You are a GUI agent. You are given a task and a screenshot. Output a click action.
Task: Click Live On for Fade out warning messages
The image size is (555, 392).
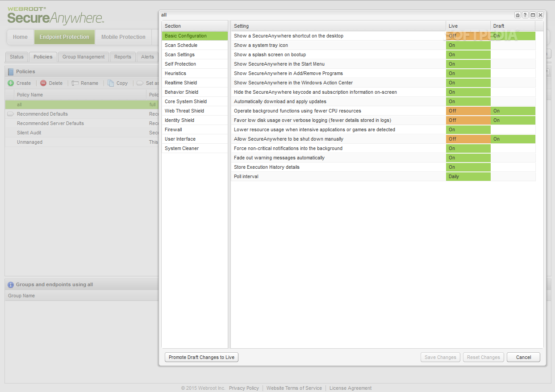[x=468, y=158]
